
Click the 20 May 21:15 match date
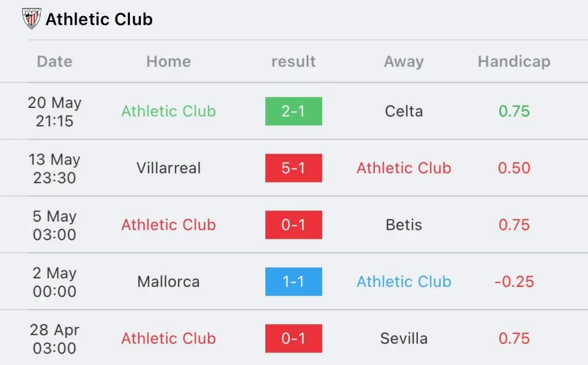[55, 112]
